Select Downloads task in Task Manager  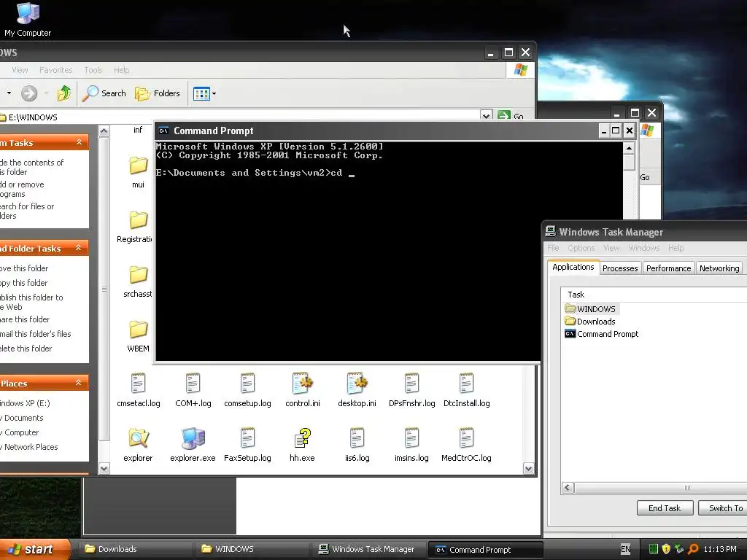(x=590, y=322)
